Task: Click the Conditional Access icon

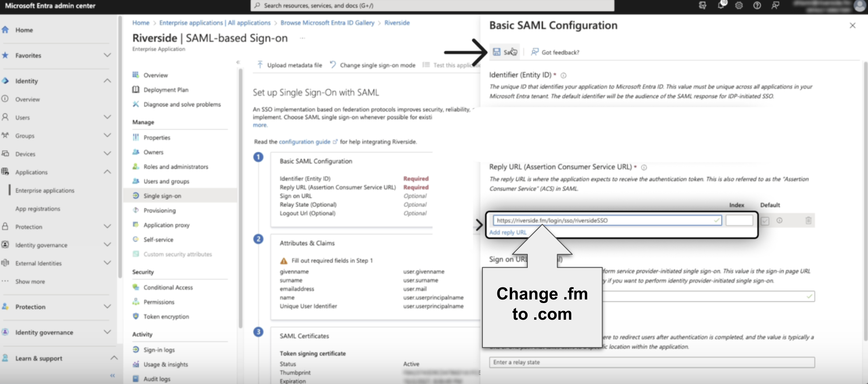Action: click(x=135, y=287)
